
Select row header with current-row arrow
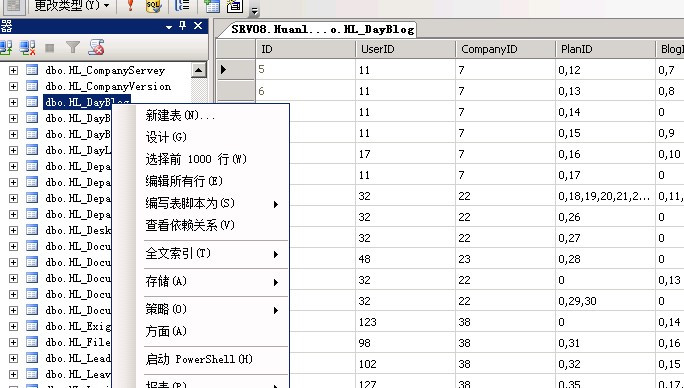[x=236, y=69]
